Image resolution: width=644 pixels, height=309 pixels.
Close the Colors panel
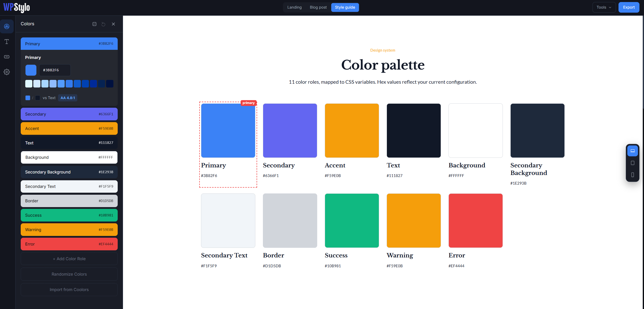pos(113,24)
